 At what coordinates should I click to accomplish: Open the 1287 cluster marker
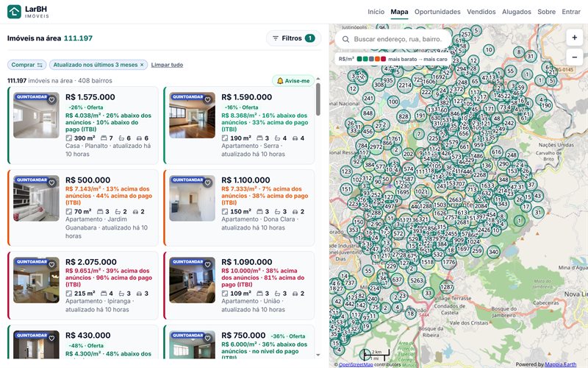click(447, 287)
